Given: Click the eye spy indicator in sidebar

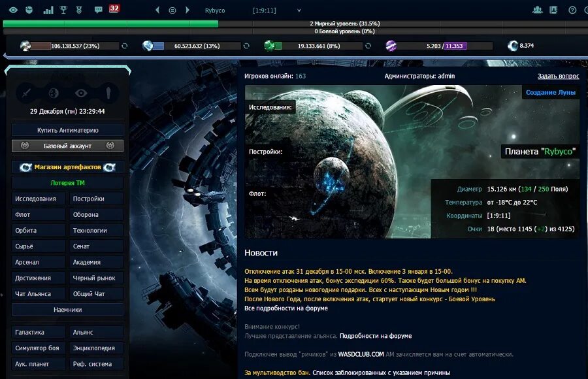Looking at the screenshot, I should point(81,93).
